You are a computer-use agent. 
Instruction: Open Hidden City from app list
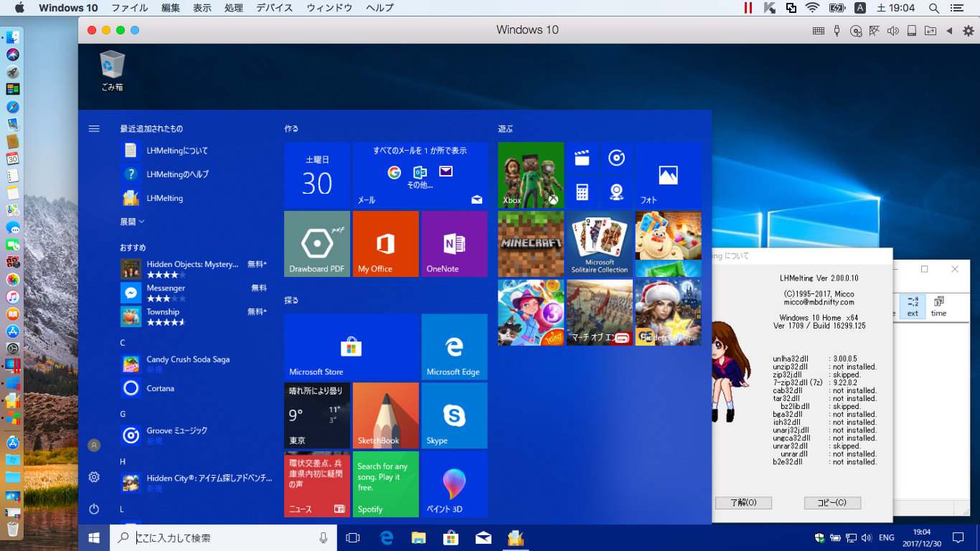point(194,482)
